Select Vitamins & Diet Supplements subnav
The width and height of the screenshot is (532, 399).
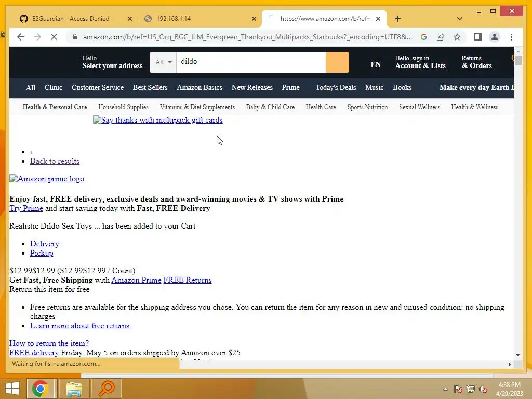click(x=197, y=107)
